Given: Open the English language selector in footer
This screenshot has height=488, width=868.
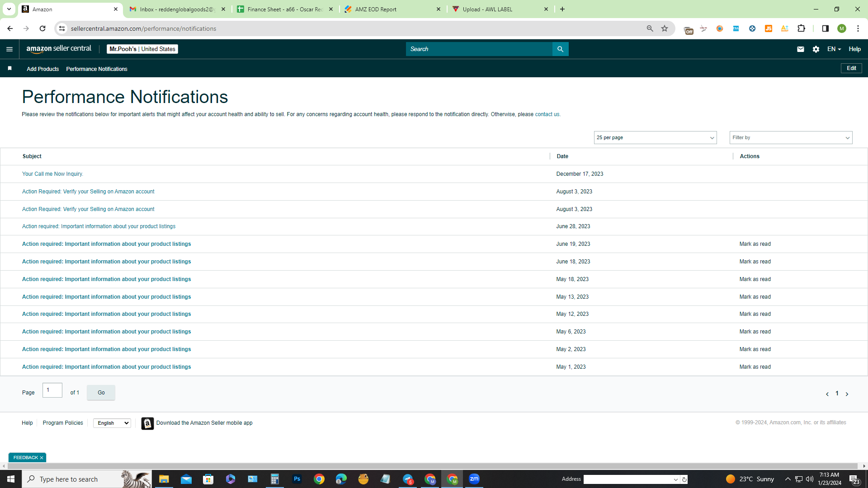Looking at the screenshot, I should (x=112, y=423).
